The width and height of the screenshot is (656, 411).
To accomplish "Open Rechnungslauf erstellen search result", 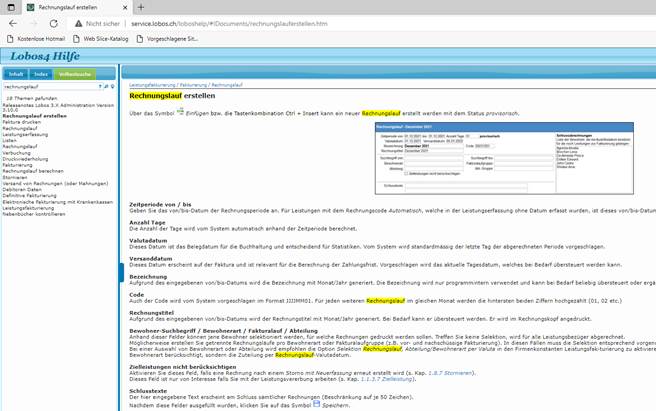I will [x=35, y=116].
